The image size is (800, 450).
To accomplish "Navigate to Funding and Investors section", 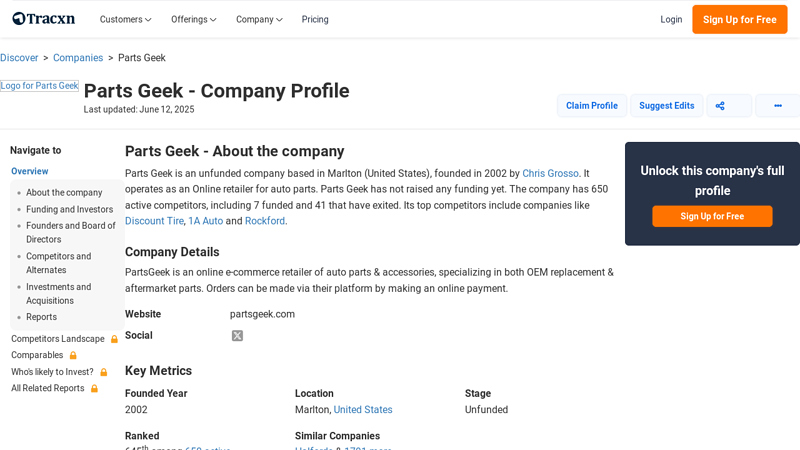I will point(69,209).
